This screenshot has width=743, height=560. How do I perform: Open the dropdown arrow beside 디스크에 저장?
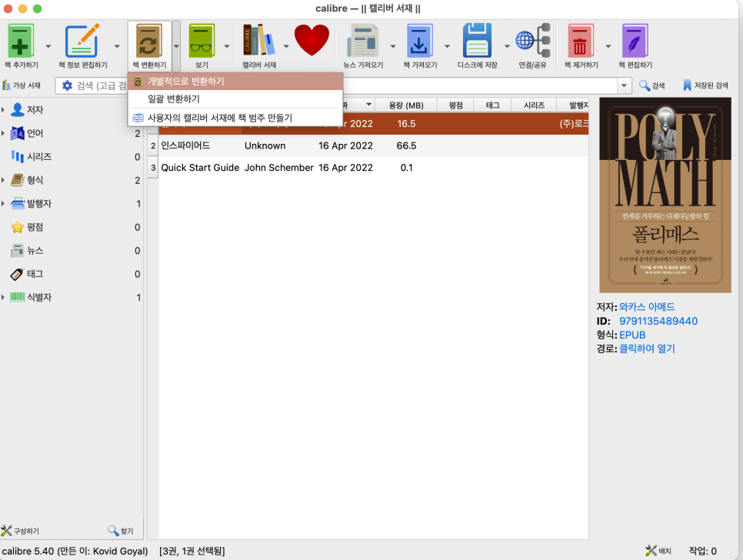507,46
